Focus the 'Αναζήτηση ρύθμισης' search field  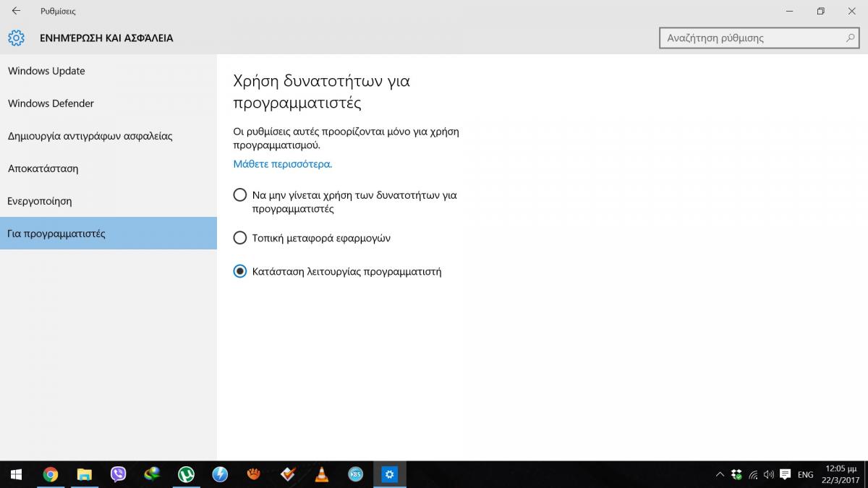760,38
